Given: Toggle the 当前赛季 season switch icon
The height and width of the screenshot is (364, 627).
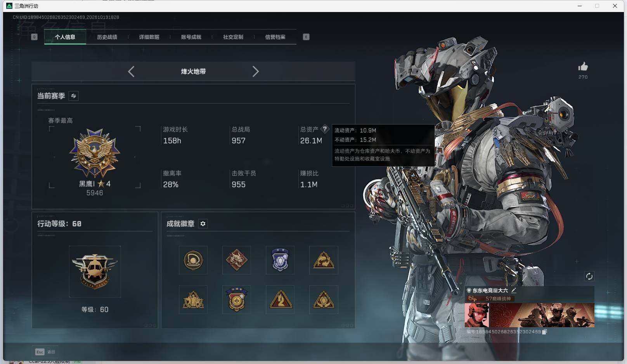Looking at the screenshot, I should (73, 96).
